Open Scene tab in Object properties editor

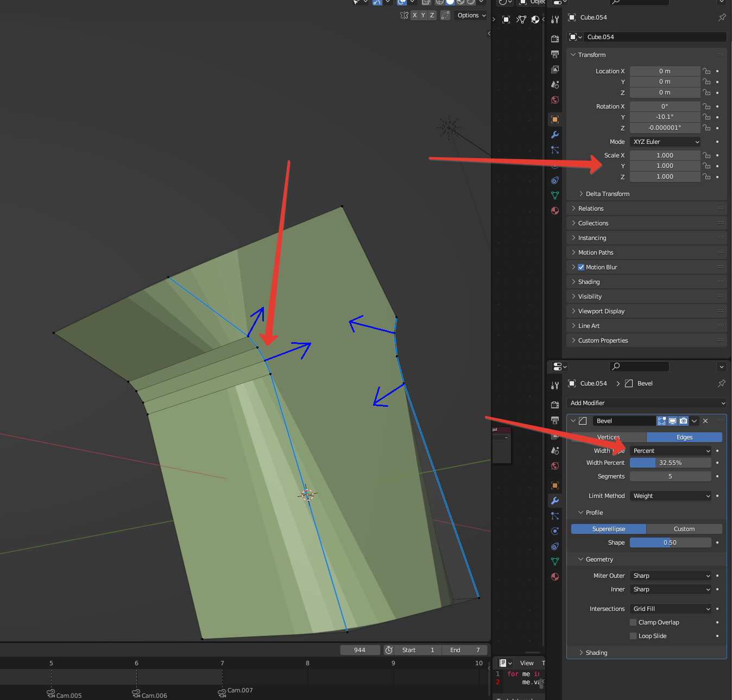(x=555, y=85)
